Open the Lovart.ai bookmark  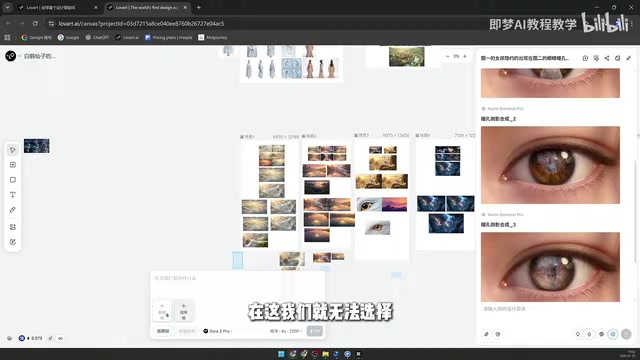click(x=127, y=38)
